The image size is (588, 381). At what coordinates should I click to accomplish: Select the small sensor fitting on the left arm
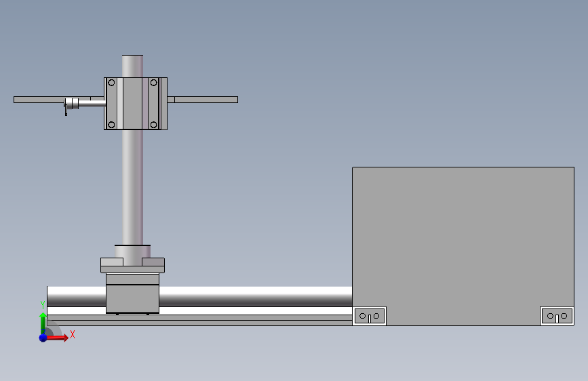click(71, 105)
